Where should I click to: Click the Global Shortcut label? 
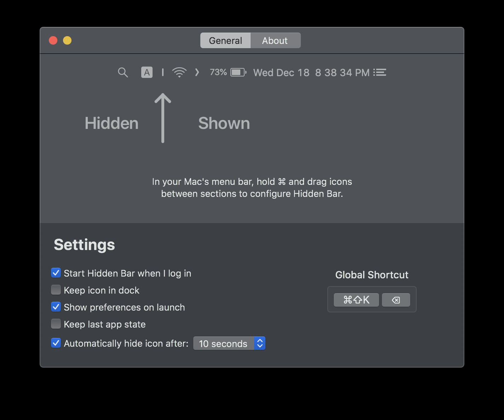pyautogui.click(x=372, y=275)
